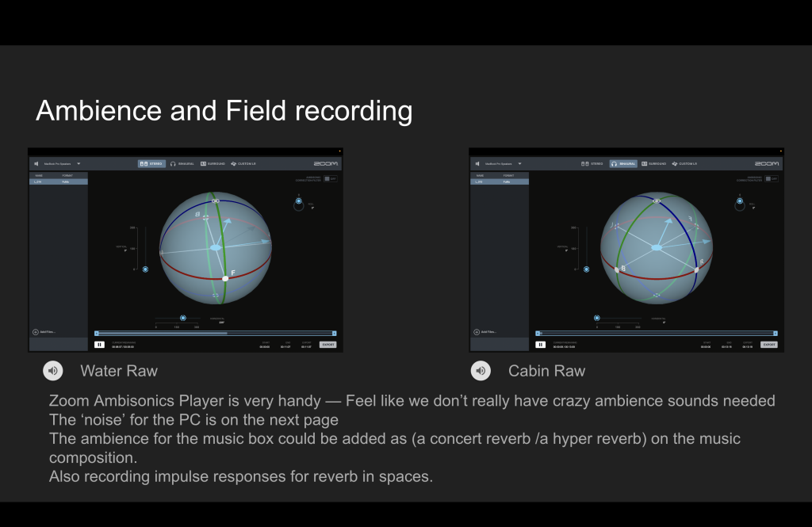The width and height of the screenshot is (812, 527).
Task: Click the 'Water Raw' caption
Action: tap(119, 371)
